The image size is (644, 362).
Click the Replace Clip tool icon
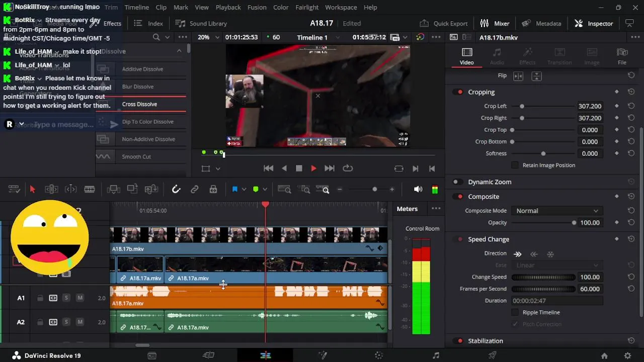pos(151,190)
